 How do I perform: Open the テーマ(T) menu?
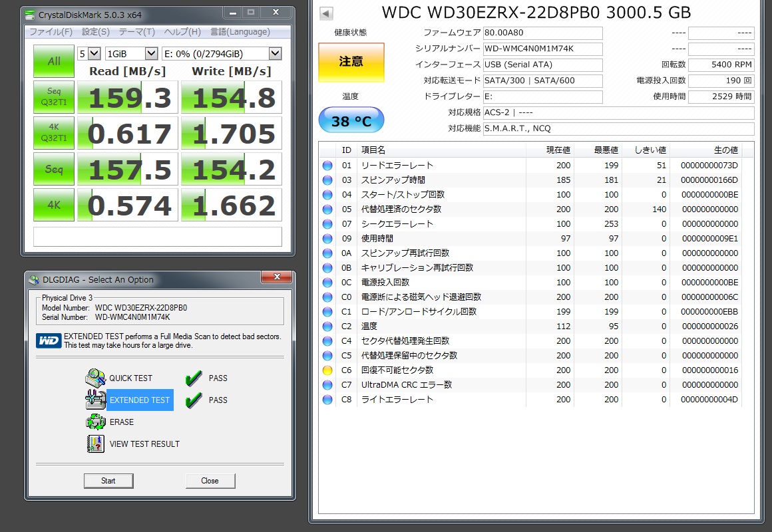pos(137,32)
